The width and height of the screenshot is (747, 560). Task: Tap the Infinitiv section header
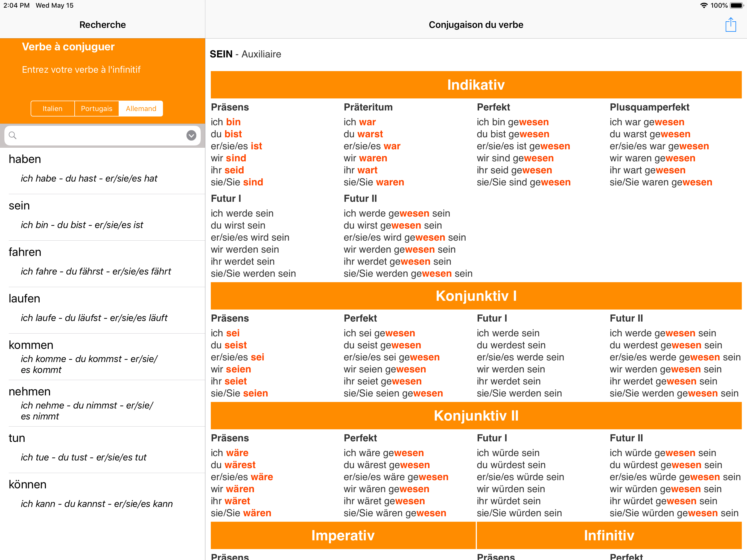[x=609, y=535]
